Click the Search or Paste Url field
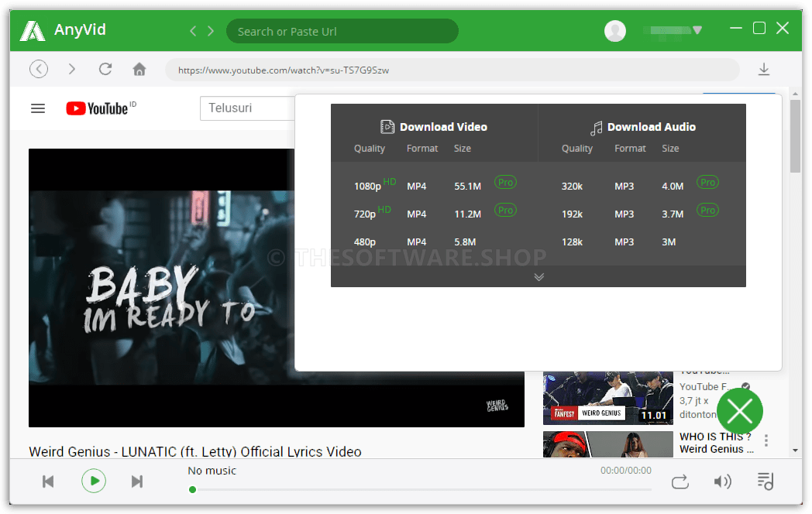This screenshot has height=514, width=812. point(342,31)
